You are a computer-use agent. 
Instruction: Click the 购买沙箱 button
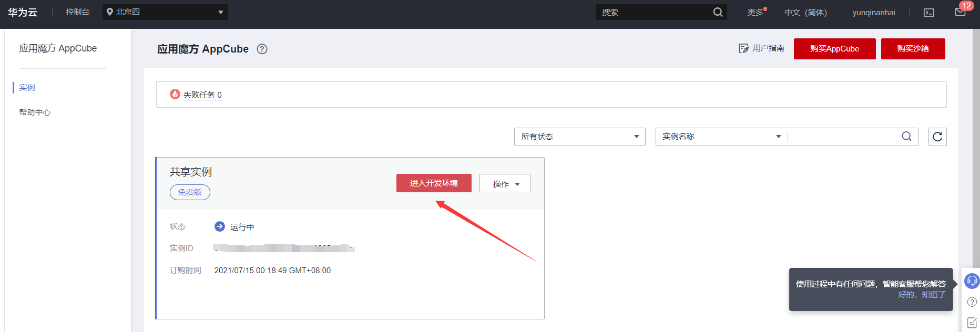point(913,49)
